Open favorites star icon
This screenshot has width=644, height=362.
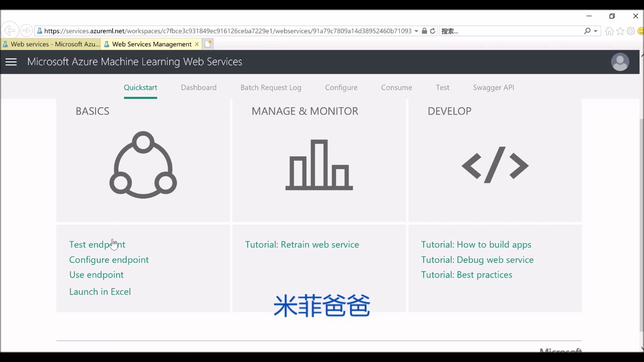tap(620, 31)
